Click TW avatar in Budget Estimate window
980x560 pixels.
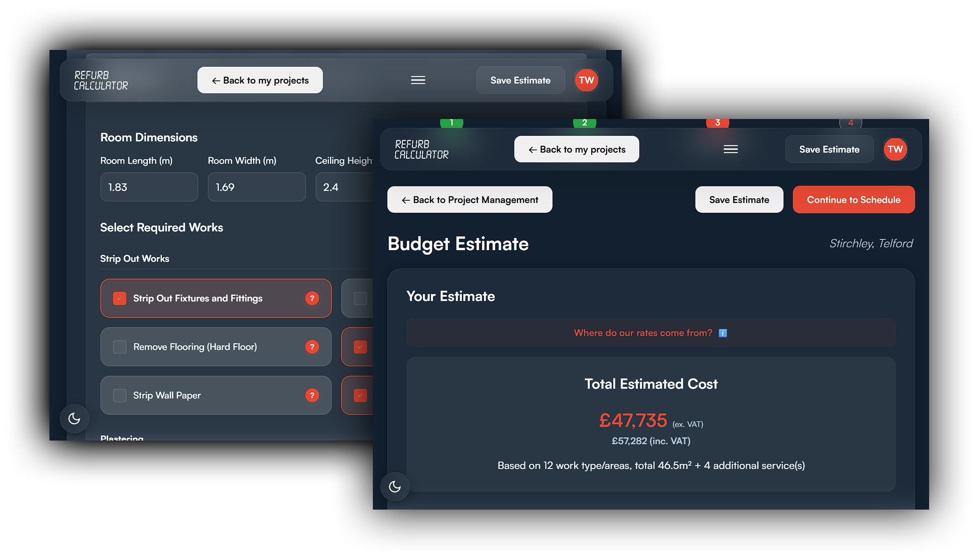click(895, 149)
